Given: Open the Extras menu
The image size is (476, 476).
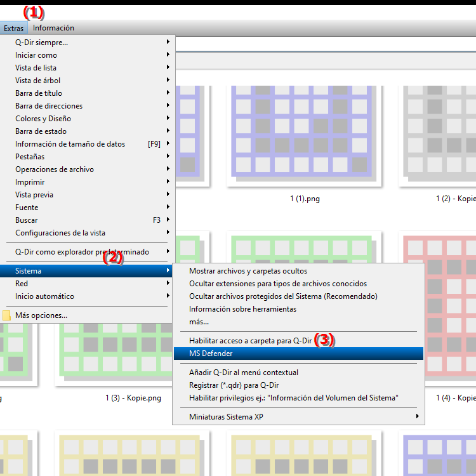Looking at the screenshot, I should coord(14,28).
